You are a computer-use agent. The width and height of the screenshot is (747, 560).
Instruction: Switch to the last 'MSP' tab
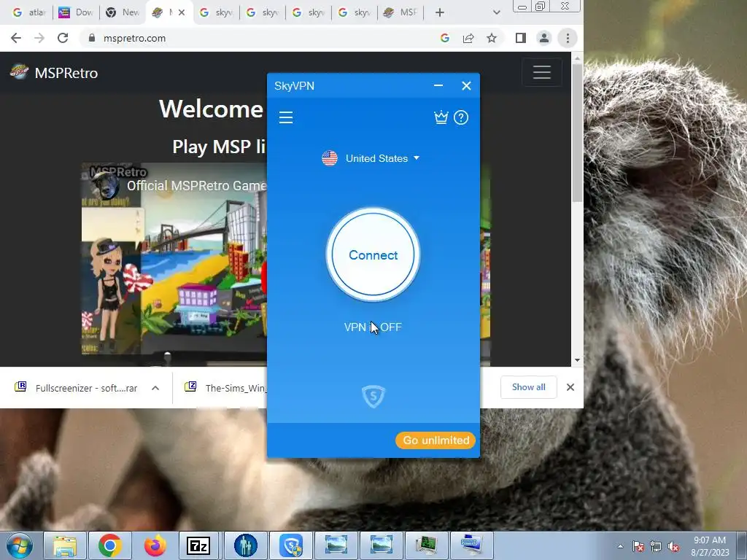400,13
